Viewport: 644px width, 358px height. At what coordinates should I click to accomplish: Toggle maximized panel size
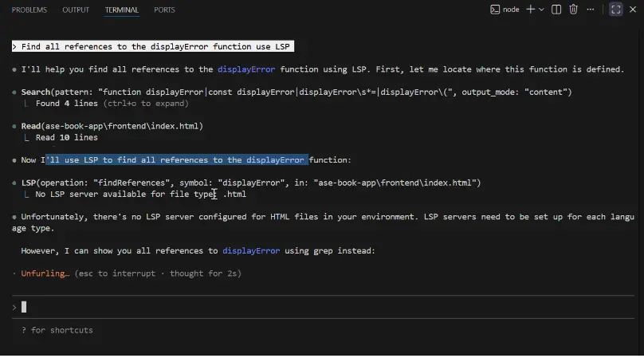click(616, 10)
